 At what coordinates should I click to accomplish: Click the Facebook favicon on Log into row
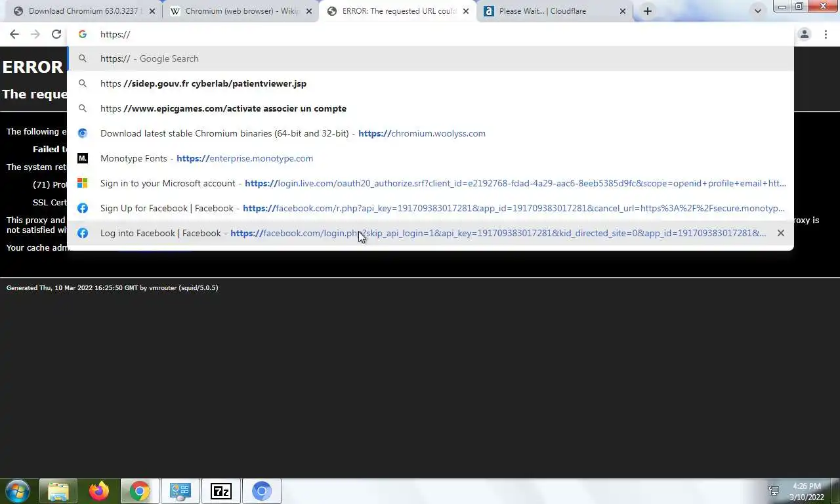[x=83, y=233]
